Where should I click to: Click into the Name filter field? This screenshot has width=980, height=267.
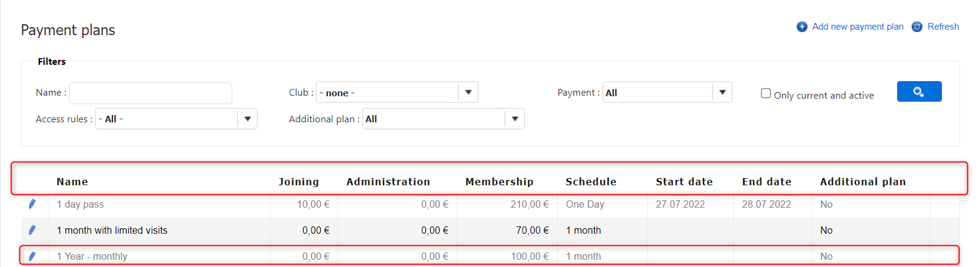(151, 93)
